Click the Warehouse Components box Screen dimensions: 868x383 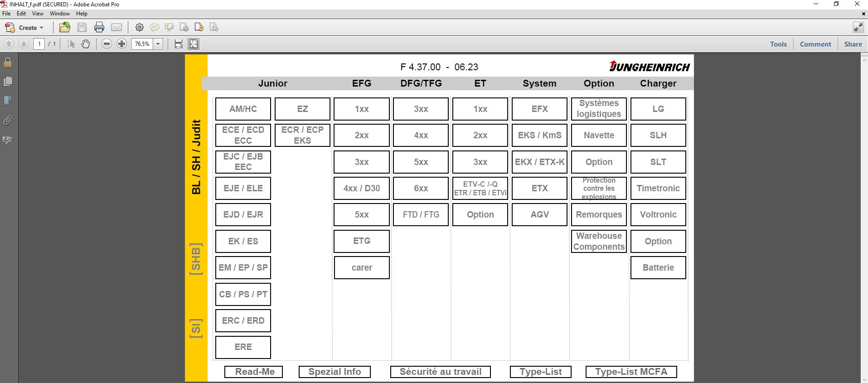[599, 241]
